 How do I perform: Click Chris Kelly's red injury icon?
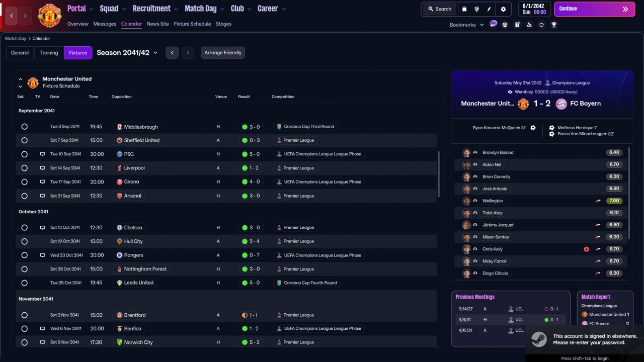pos(586,249)
